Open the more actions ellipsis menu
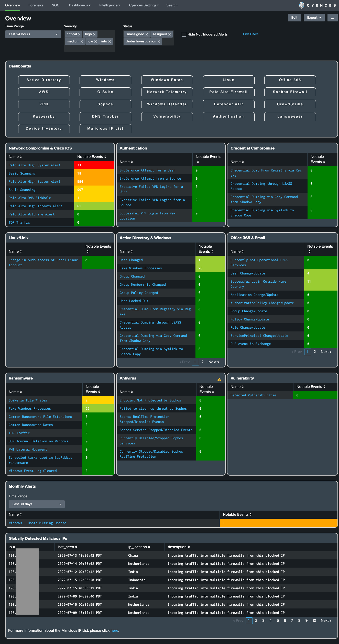The height and width of the screenshot is (644, 339). click(x=332, y=18)
